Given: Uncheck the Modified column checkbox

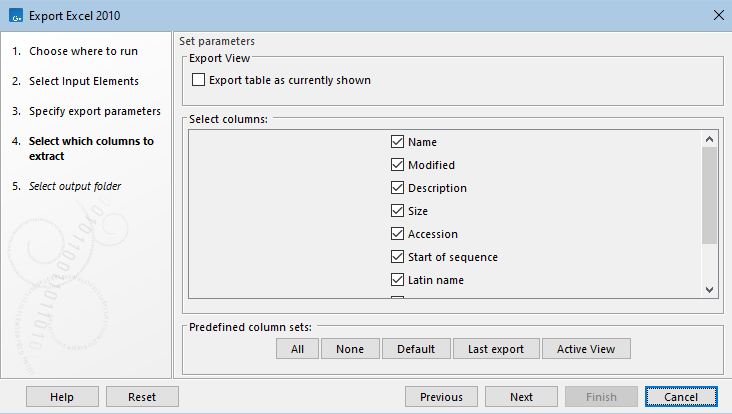Looking at the screenshot, I should (397, 165).
